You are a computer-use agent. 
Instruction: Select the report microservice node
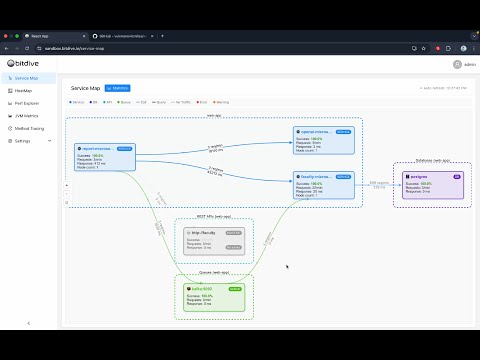[x=105, y=157]
